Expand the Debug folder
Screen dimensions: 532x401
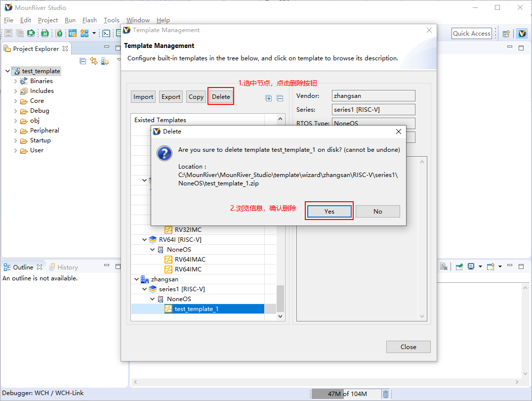point(16,111)
